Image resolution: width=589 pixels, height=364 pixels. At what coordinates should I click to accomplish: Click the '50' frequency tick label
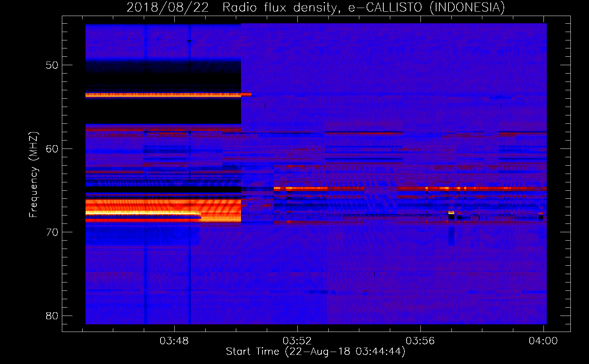(52, 65)
